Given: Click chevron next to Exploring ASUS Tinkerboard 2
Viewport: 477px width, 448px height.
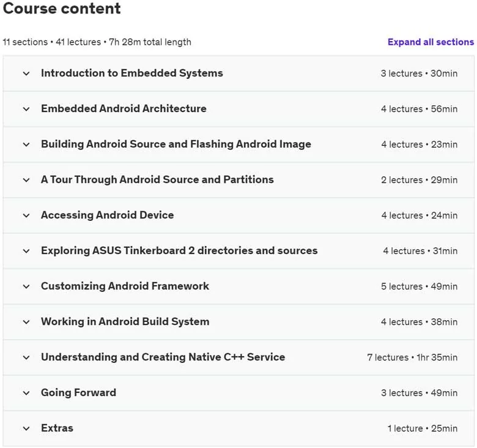Looking at the screenshot, I should click(26, 251).
